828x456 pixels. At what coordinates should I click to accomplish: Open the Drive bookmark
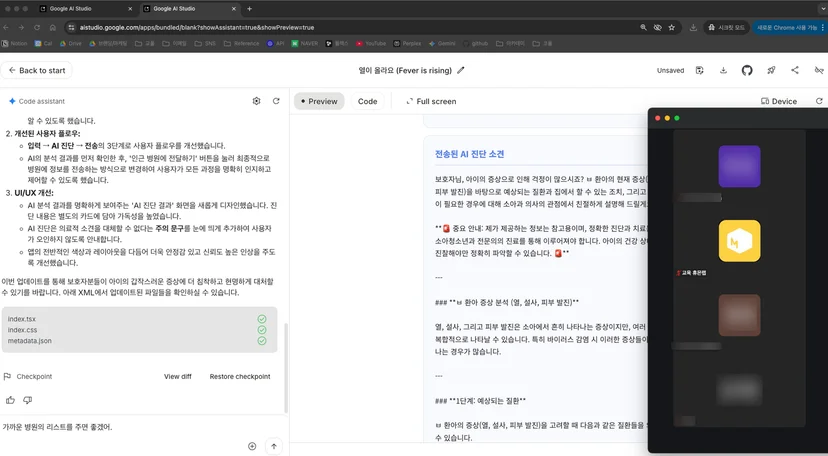pos(70,43)
